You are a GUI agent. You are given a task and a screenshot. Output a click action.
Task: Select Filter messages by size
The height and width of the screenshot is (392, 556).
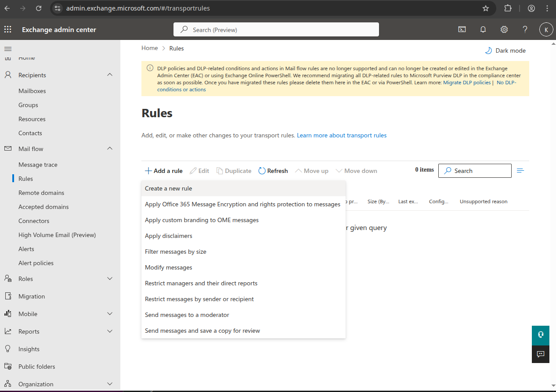(243, 252)
